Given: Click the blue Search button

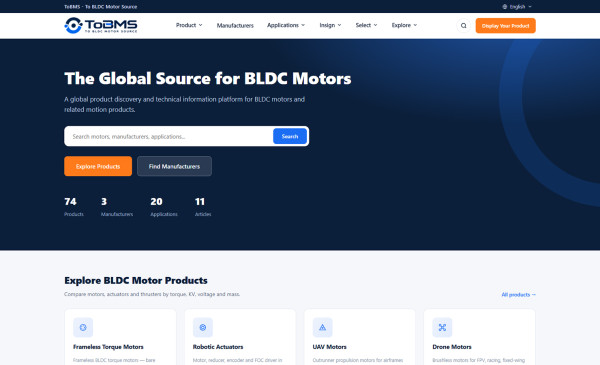Looking at the screenshot, I should tap(290, 136).
